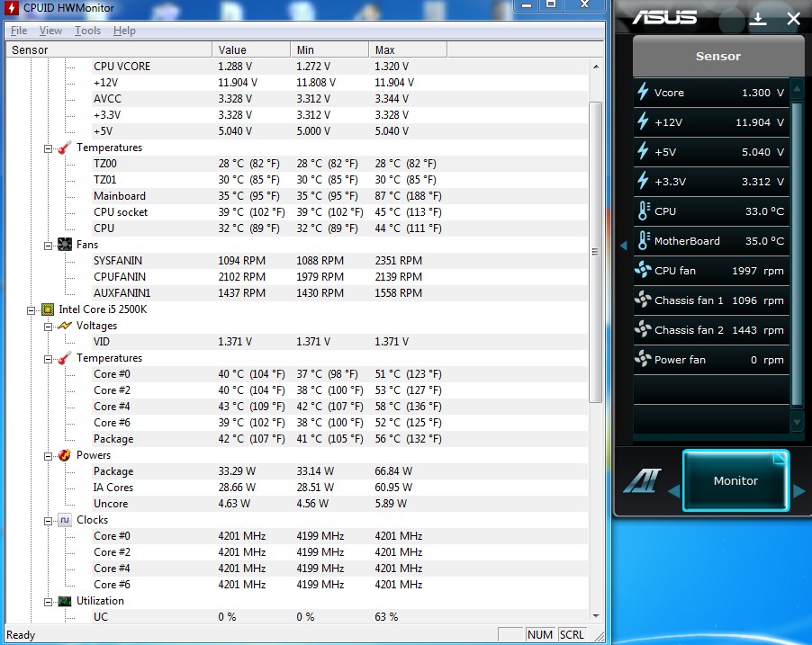
Task: Click the Utilization section icon
Action: [64, 601]
